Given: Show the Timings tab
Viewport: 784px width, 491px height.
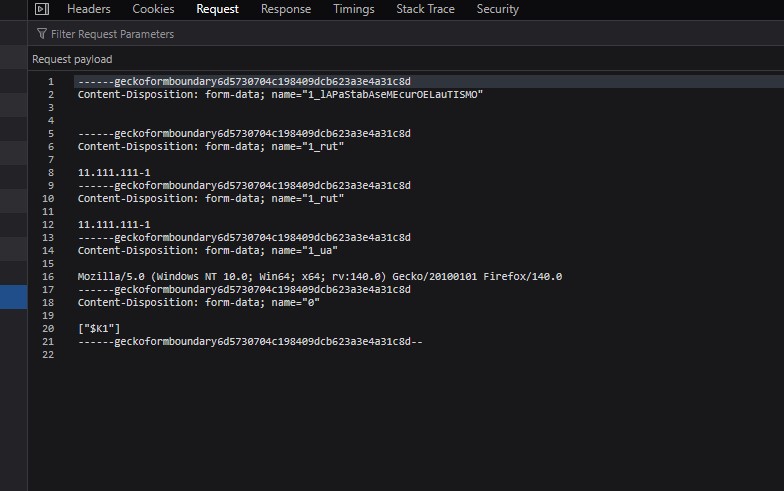Looking at the screenshot, I should [354, 9].
